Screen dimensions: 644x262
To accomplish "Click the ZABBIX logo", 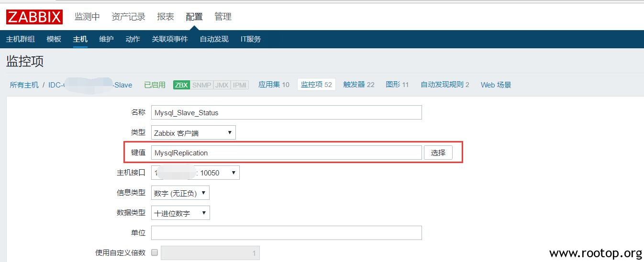I will (34, 17).
